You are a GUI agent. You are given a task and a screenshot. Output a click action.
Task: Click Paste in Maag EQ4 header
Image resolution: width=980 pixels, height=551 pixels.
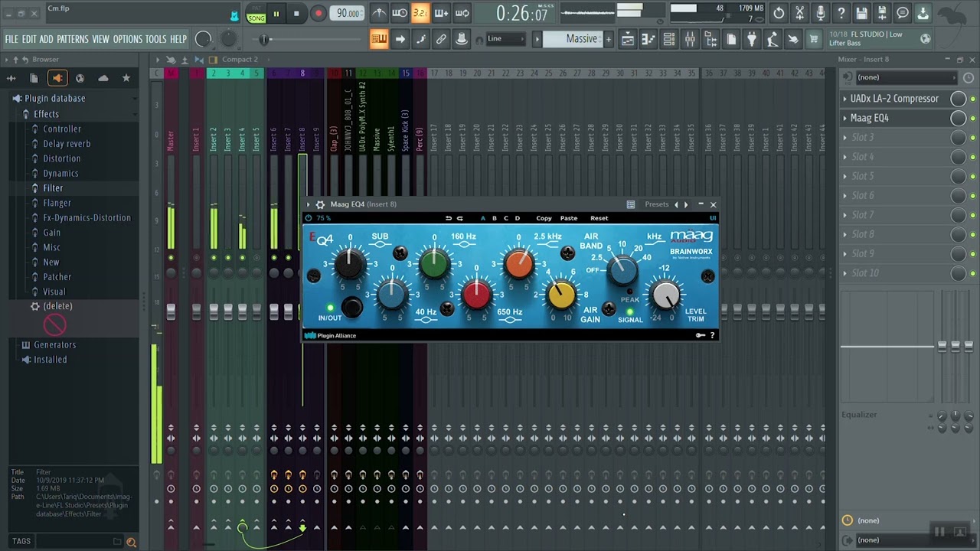[x=569, y=218]
